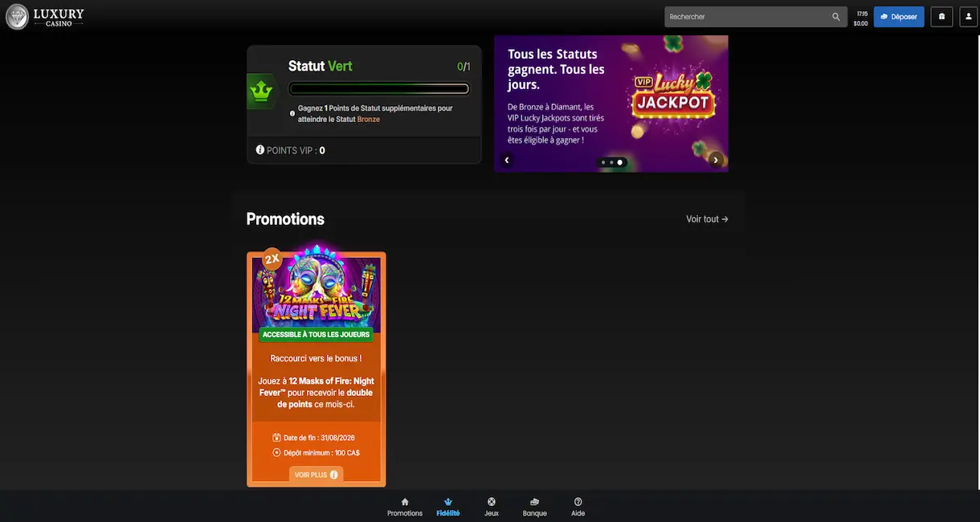This screenshot has height=522, width=980.
Task: Select the Fidélité bottom nav tab
Action: [448, 507]
